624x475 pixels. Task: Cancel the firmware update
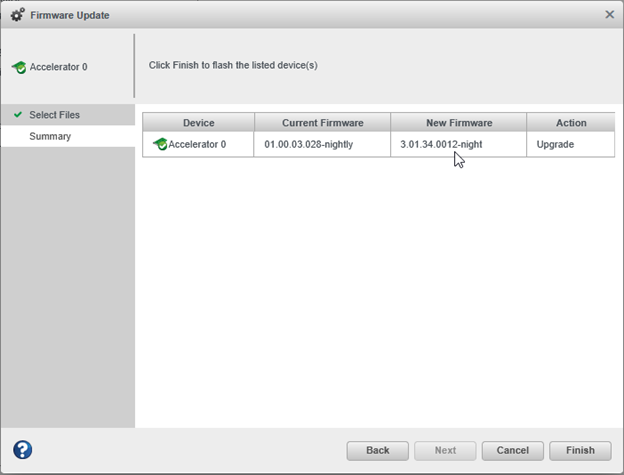(x=513, y=450)
